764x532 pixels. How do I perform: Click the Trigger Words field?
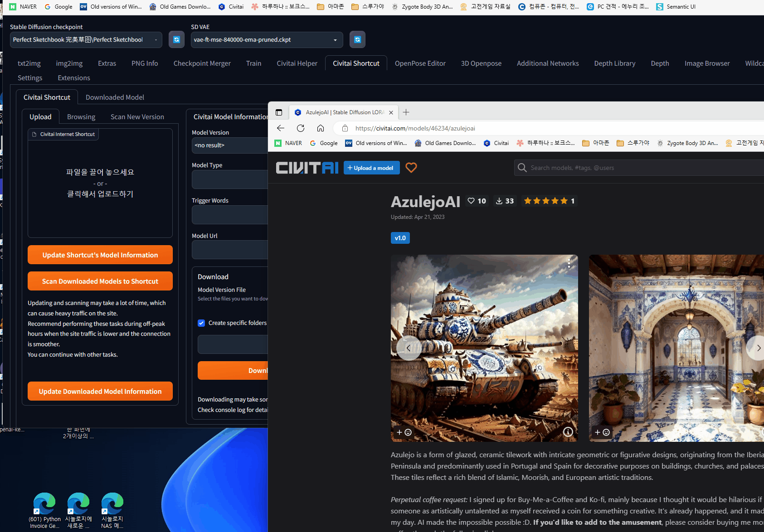point(230,215)
